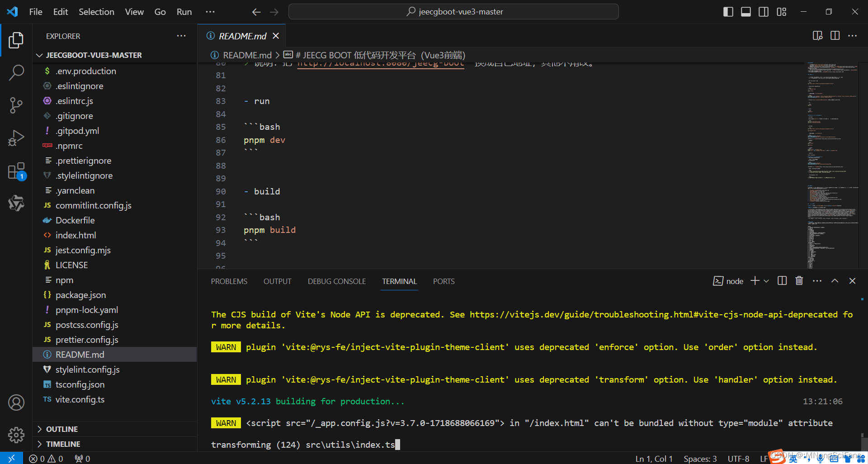This screenshot has height=464, width=868.
Task: Switch to the DEBUG CONSOLE tab
Action: coord(337,281)
